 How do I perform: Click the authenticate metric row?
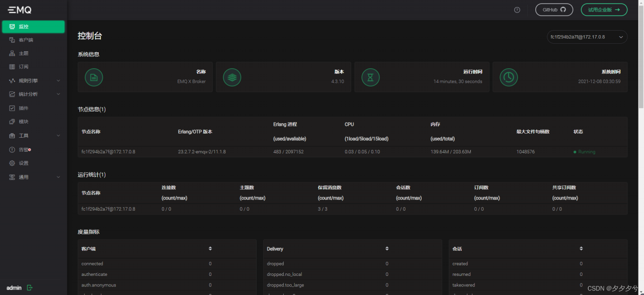pyautogui.click(x=167, y=274)
